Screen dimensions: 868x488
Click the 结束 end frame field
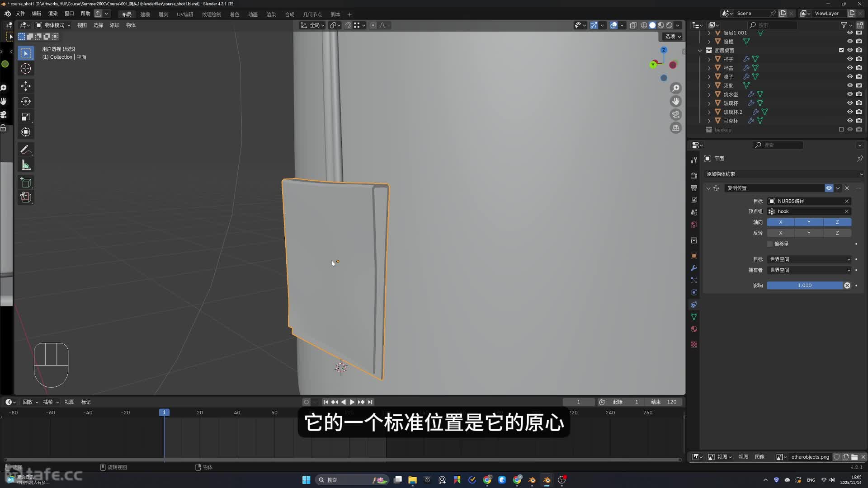[x=664, y=402]
